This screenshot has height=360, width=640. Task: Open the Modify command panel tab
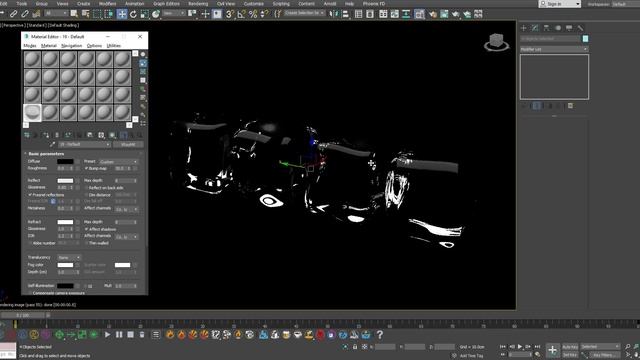pos(535,28)
